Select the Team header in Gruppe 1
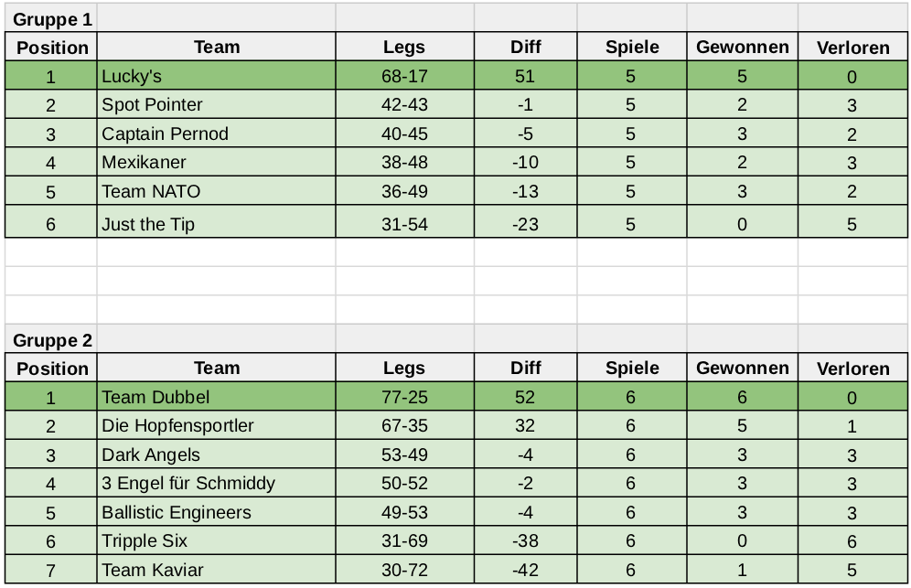Screen dimensions: 911x588 [216, 48]
